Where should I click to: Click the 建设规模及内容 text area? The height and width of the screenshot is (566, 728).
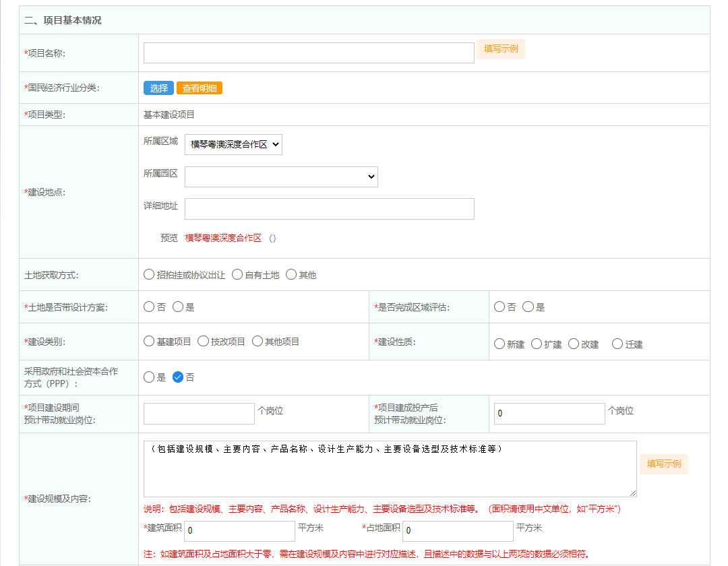coord(390,469)
